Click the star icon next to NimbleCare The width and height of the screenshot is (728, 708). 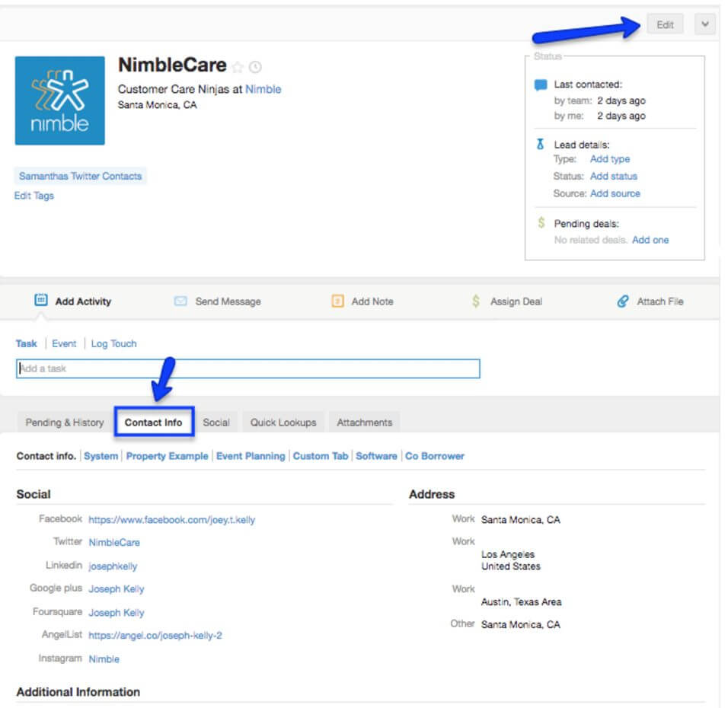click(238, 67)
